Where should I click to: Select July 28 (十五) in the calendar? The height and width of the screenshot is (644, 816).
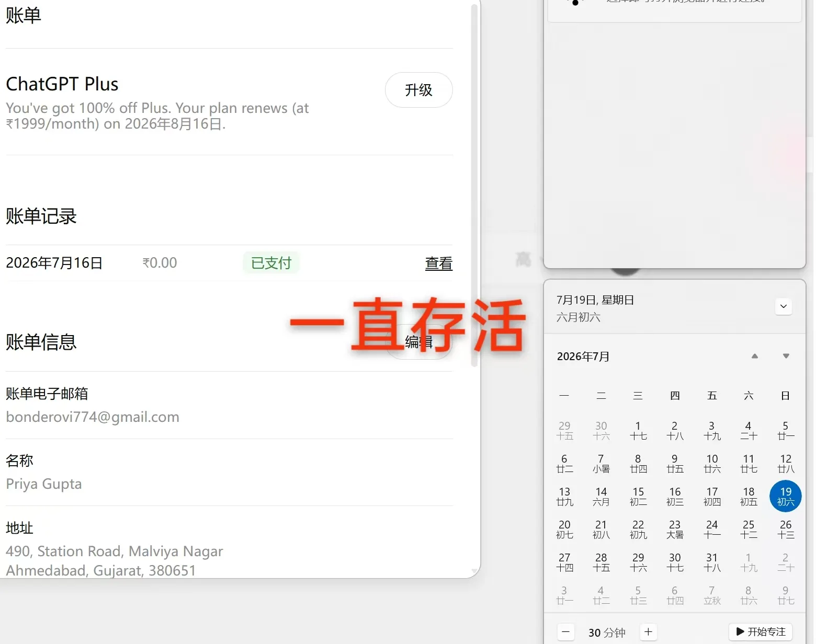pos(601,562)
